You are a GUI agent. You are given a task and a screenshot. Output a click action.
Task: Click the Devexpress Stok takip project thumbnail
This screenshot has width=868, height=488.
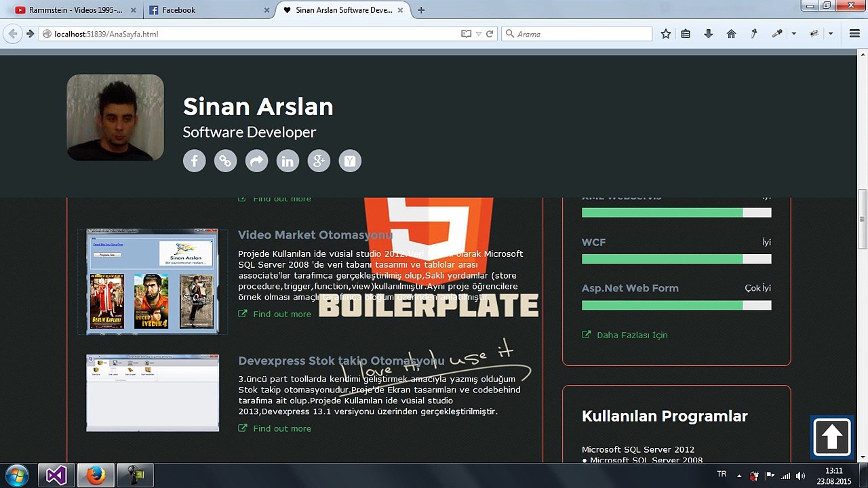(x=153, y=392)
